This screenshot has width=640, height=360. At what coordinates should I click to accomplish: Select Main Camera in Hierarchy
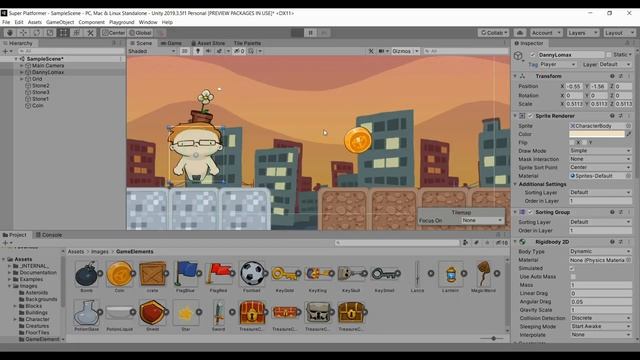[x=48, y=66]
